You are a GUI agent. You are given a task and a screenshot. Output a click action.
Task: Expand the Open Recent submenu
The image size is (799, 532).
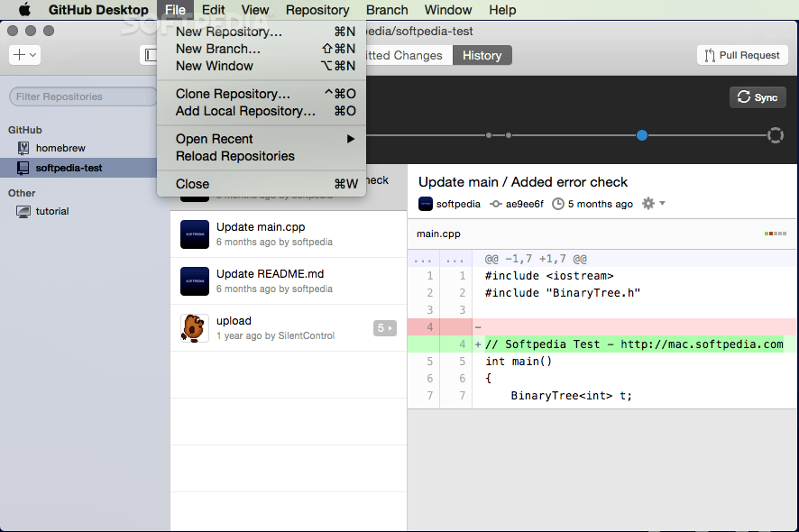pyautogui.click(x=262, y=139)
